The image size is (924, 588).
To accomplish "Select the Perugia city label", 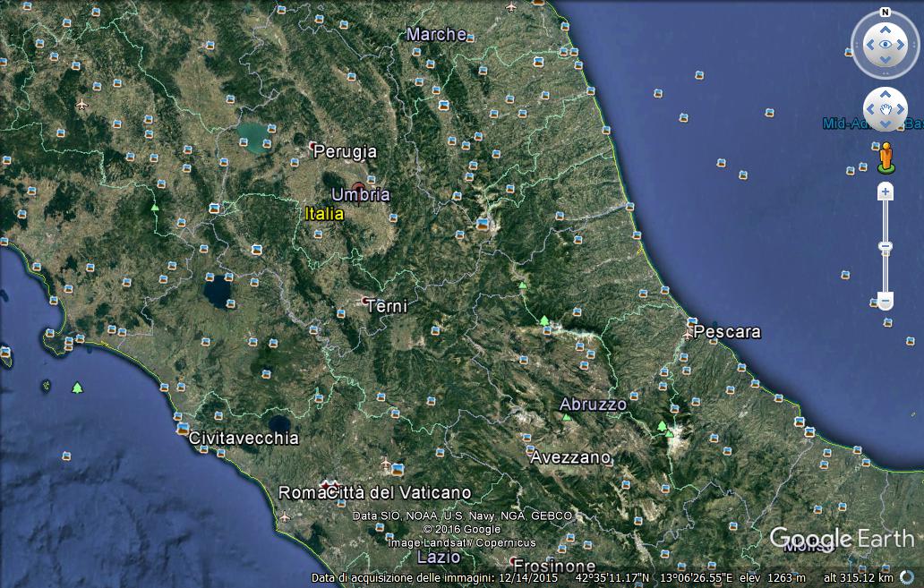I will point(345,152).
